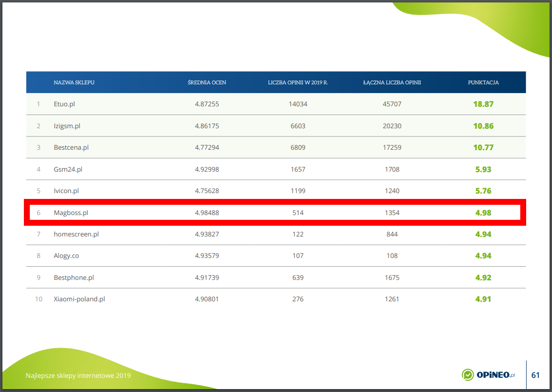The height and width of the screenshot is (392, 552).
Task: Click the green score 4.98
Action: click(x=483, y=213)
